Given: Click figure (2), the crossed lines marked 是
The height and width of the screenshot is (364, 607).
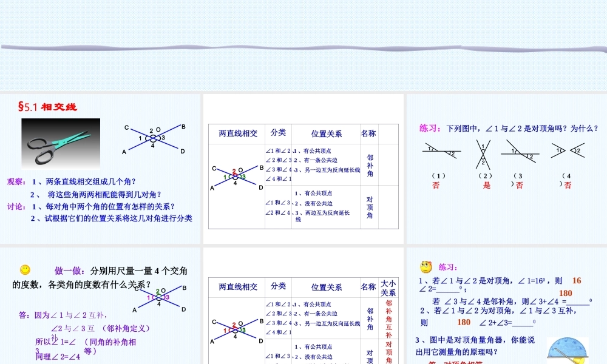Looking at the screenshot, I should (x=483, y=154).
